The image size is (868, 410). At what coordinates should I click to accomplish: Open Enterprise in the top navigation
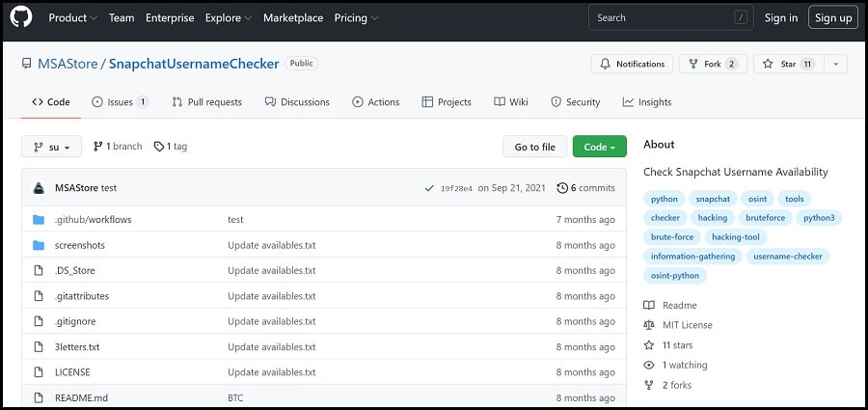pyautogui.click(x=170, y=17)
